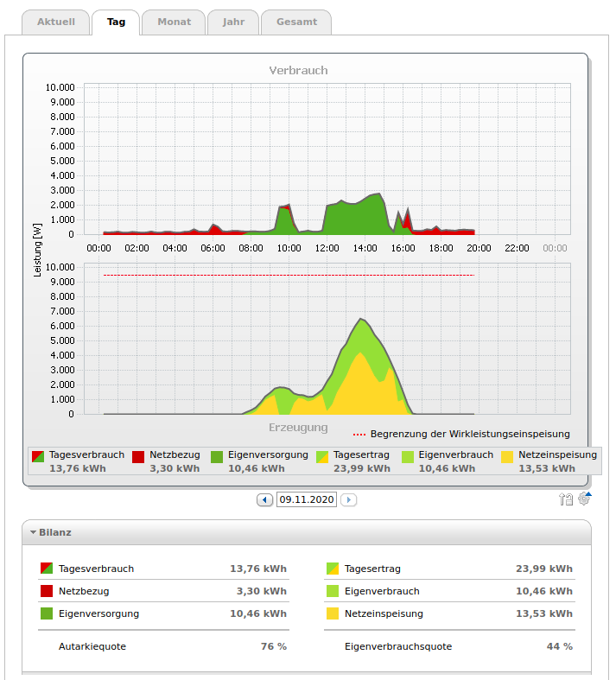Toggle Eigenversorgung series in chart legend

267,454
